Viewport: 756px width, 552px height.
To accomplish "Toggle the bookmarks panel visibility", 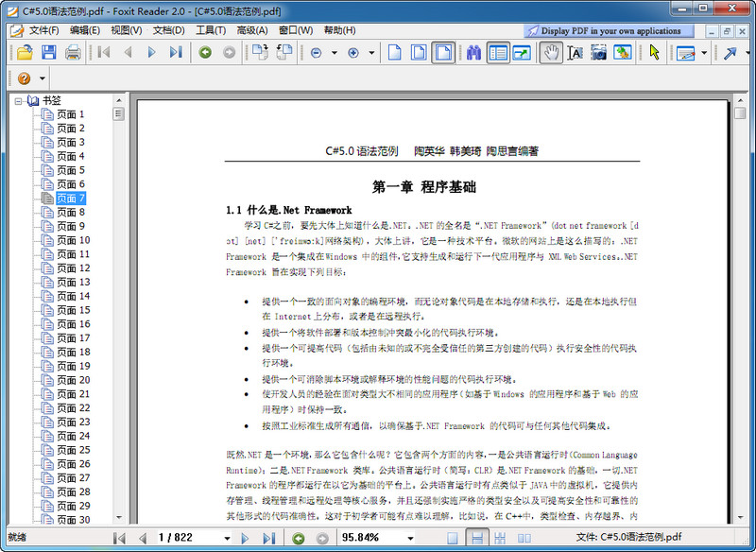I will [x=498, y=52].
